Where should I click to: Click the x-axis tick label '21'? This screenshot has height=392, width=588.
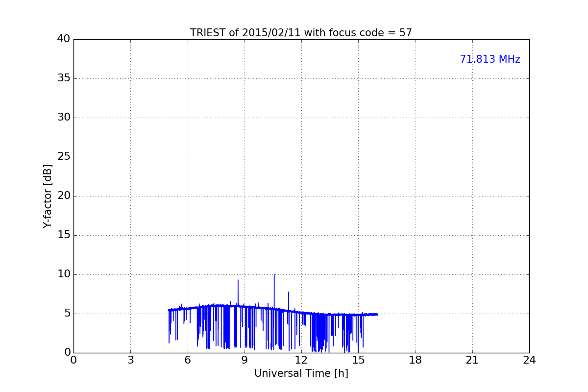(472, 360)
